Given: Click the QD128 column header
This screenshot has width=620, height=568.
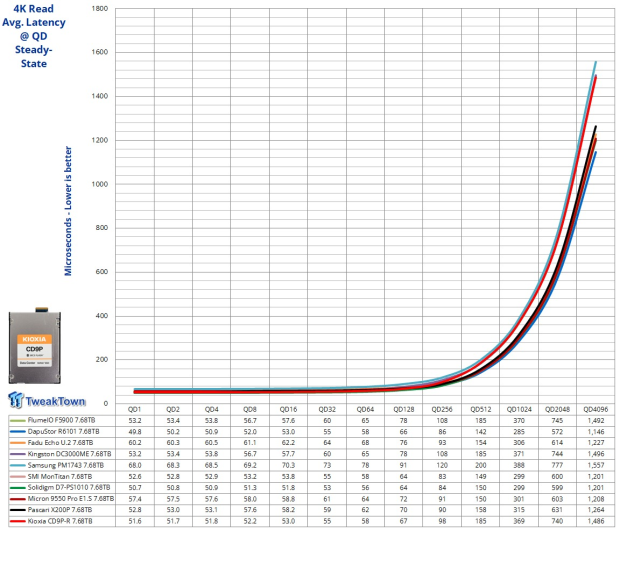Looking at the screenshot, I should [404, 409].
